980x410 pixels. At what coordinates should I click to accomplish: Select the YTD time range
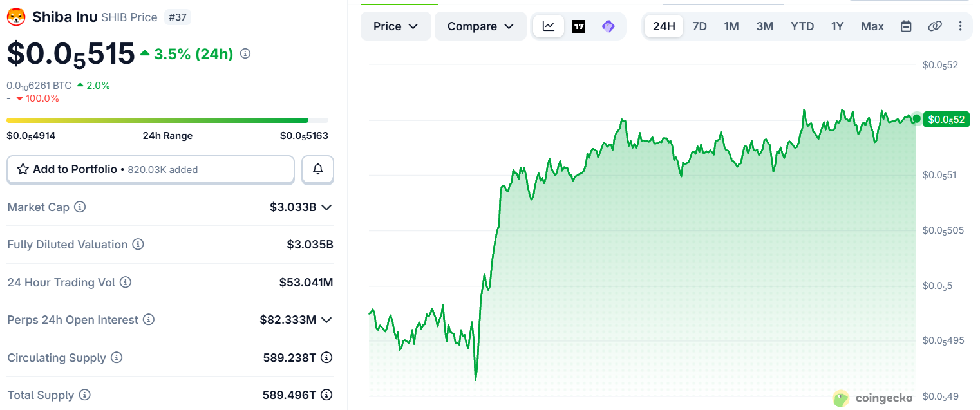(x=802, y=26)
